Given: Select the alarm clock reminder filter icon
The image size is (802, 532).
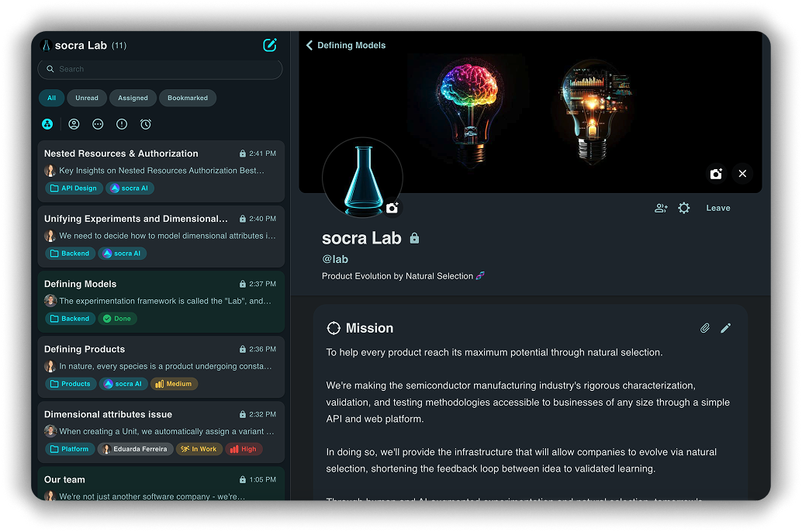Looking at the screenshot, I should (x=145, y=124).
